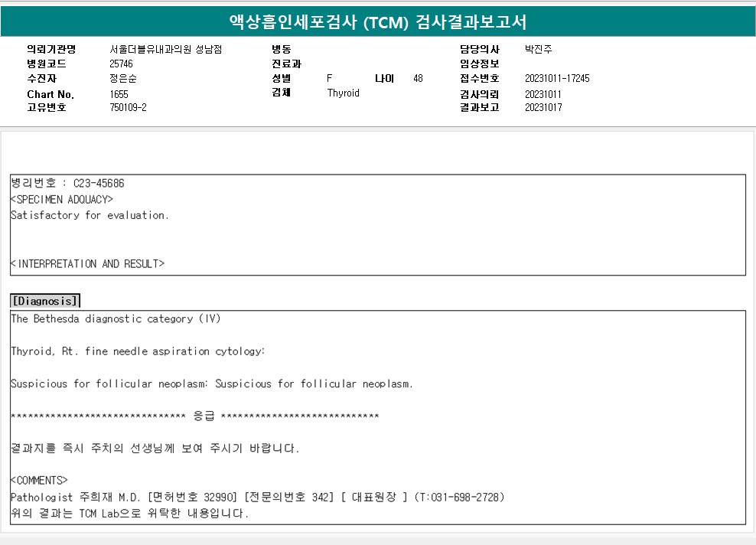Click the age value 48
The image size is (756, 545).
[418, 78]
